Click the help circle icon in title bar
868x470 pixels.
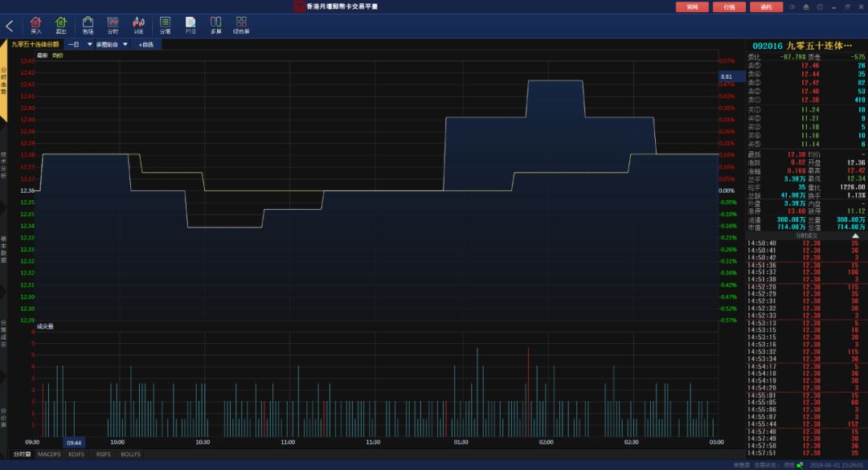pyautogui.click(x=820, y=6)
